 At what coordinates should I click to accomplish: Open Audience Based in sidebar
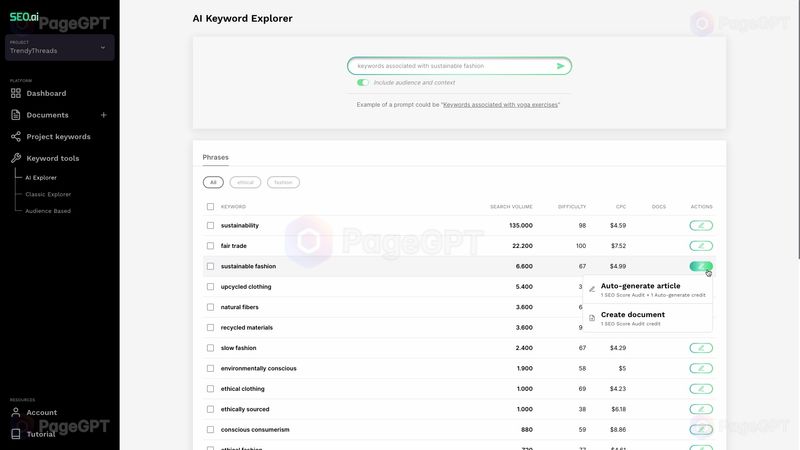pos(48,211)
